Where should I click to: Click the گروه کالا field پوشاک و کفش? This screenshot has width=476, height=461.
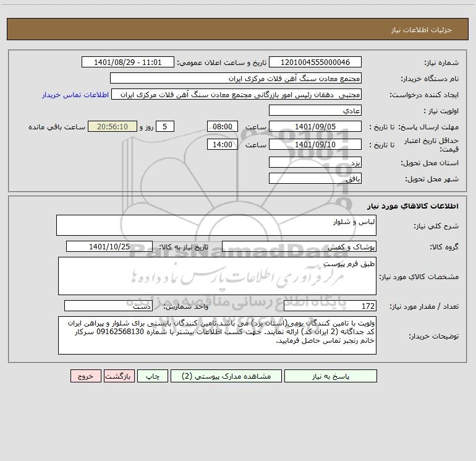point(299,246)
